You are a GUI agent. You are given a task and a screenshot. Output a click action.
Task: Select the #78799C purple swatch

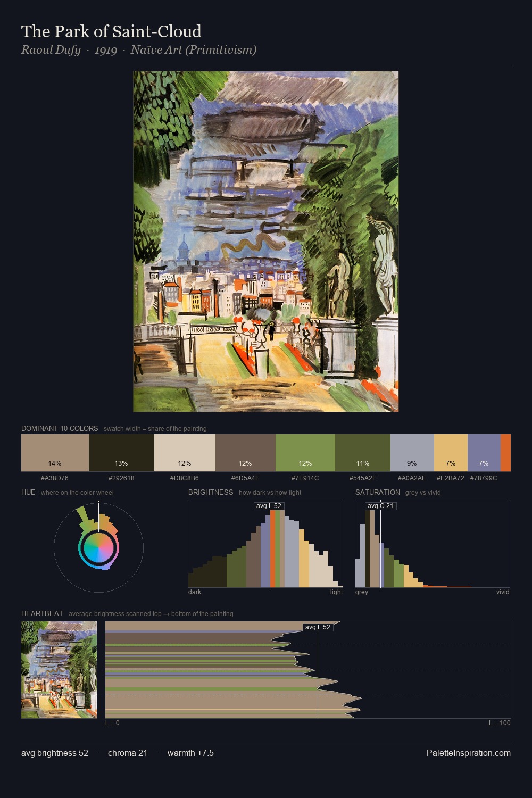tap(484, 453)
